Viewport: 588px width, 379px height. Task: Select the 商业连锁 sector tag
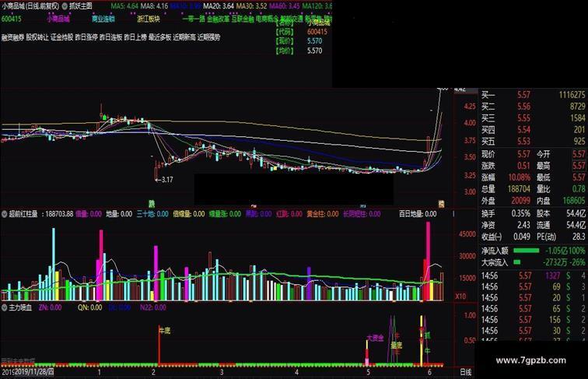pyautogui.click(x=103, y=19)
